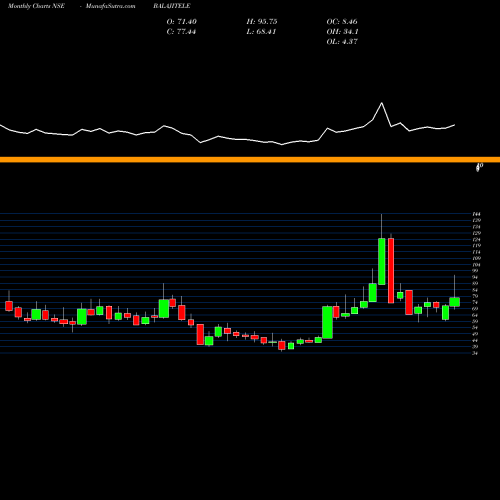Click the MunafaSutra.com label
This screenshot has height=500, width=500.
pos(110,6)
